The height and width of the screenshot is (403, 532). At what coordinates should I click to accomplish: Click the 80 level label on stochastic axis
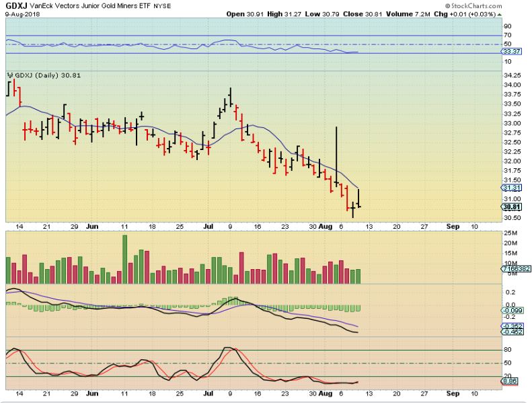point(508,349)
